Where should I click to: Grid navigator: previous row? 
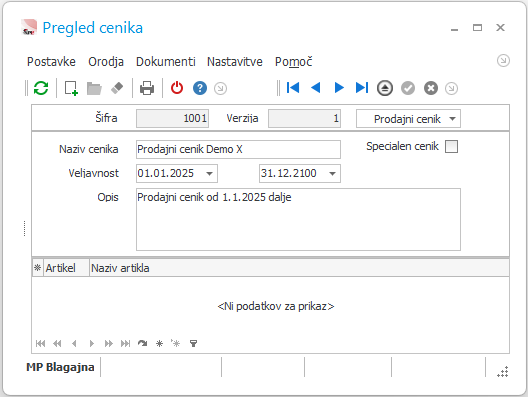[x=74, y=343]
